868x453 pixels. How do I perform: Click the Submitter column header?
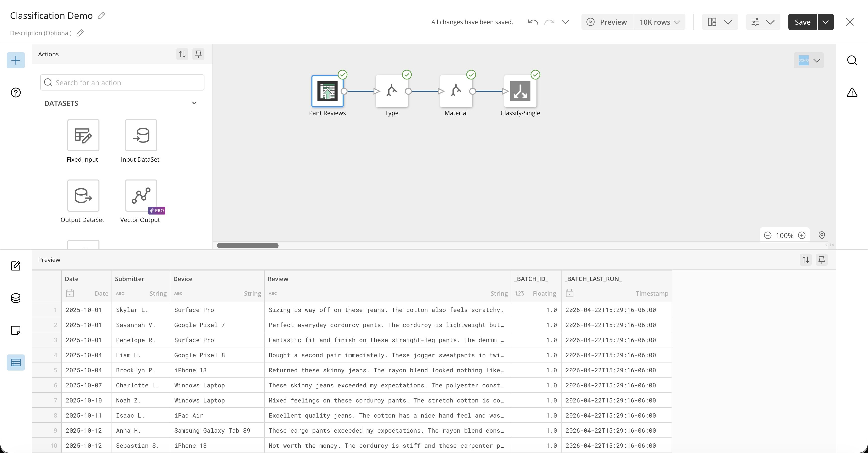click(141, 286)
